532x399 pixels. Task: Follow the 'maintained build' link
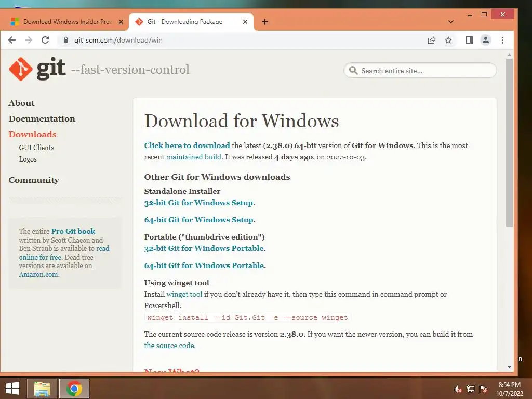pyautogui.click(x=193, y=157)
